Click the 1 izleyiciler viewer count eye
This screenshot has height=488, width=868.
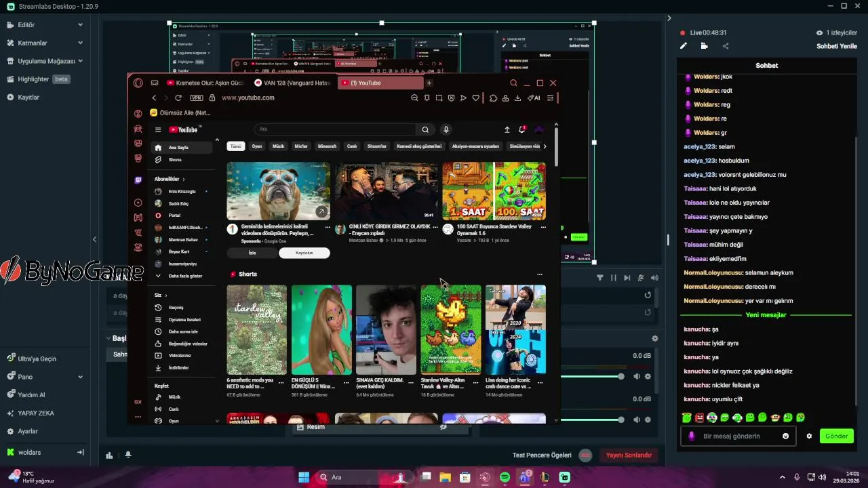pos(819,33)
